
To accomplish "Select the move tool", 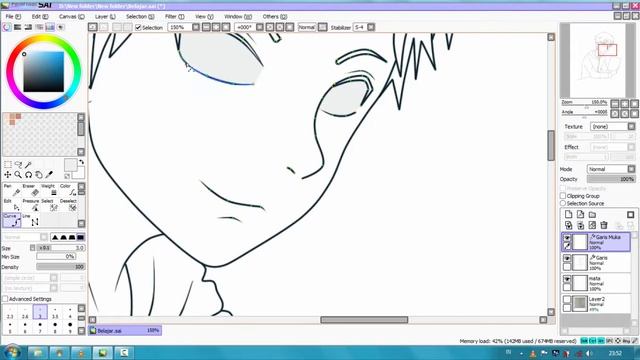I will pos(8,175).
